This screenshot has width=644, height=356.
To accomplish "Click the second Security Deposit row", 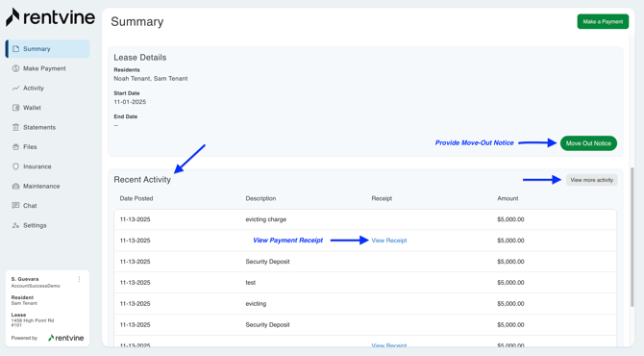I will point(365,325).
